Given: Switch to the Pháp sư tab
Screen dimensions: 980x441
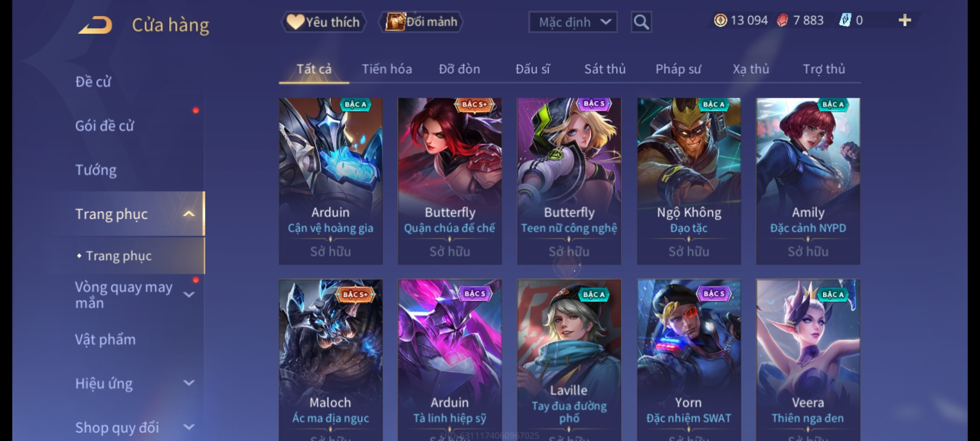Looking at the screenshot, I should [678, 69].
